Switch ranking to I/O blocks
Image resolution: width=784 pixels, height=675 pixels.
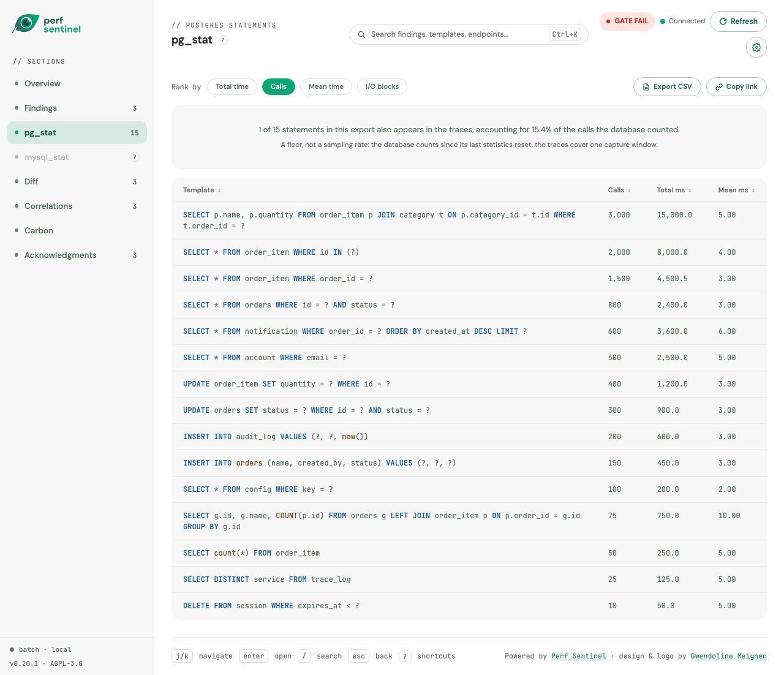pos(382,86)
